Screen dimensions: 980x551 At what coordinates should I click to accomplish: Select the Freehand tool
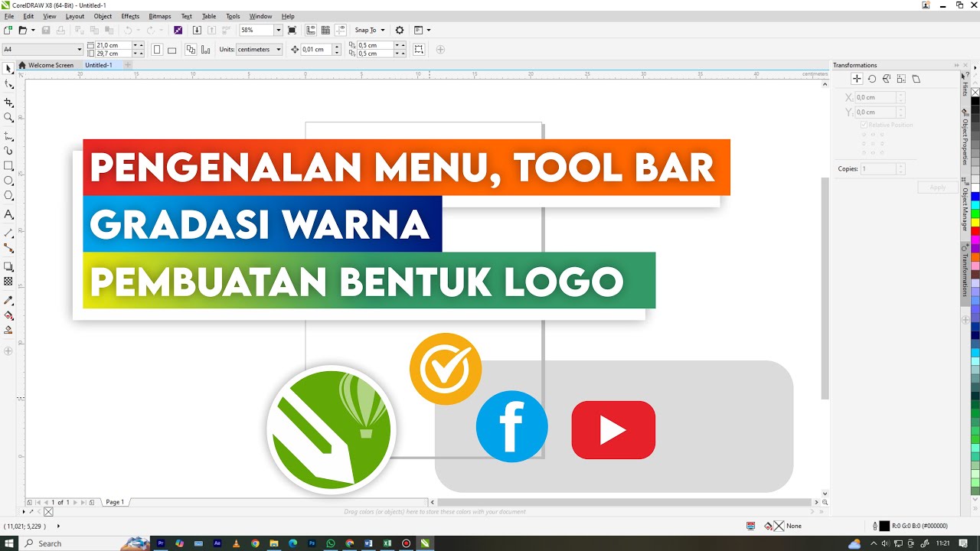8,135
